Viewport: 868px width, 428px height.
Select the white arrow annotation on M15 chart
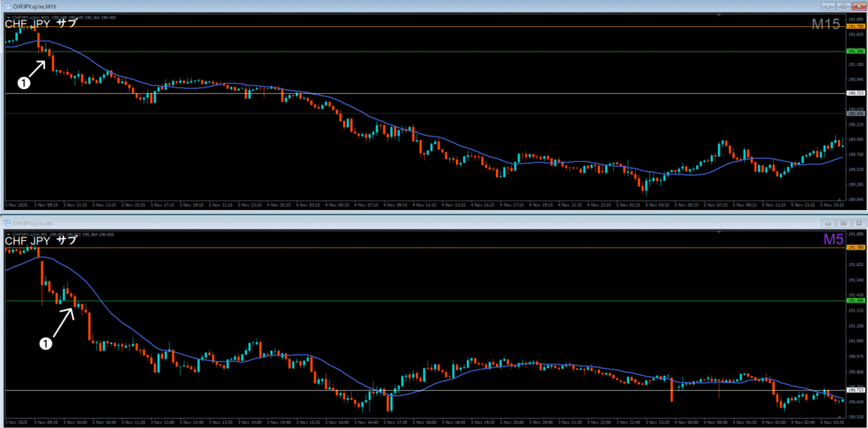pos(35,68)
